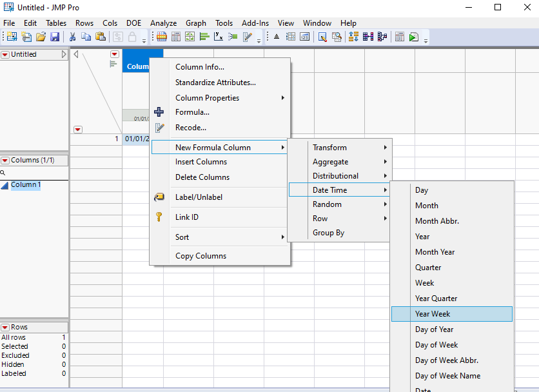Copy using the copy toolbar icon
Viewport: 539px width, 392px height.
86,37
